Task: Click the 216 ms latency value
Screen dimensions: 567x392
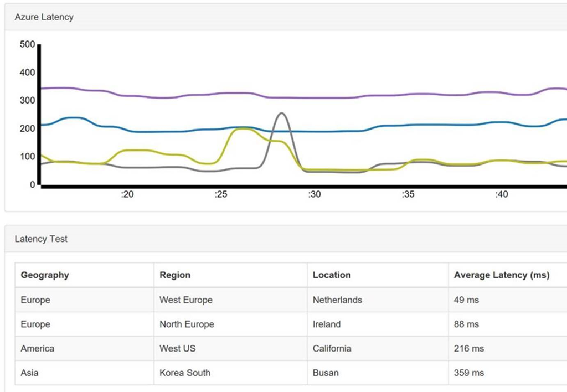Action: coord(468,348)
